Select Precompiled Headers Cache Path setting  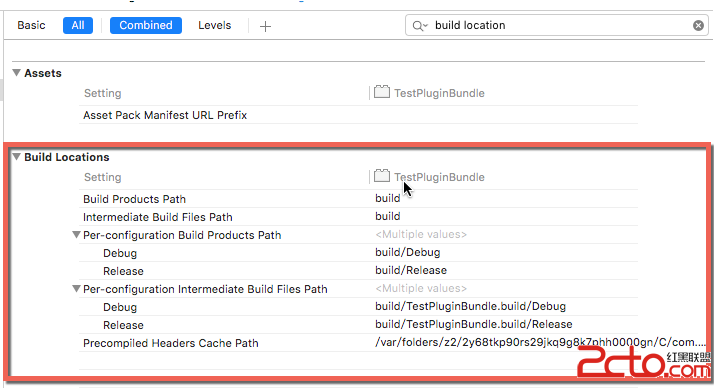pos(171,343)
